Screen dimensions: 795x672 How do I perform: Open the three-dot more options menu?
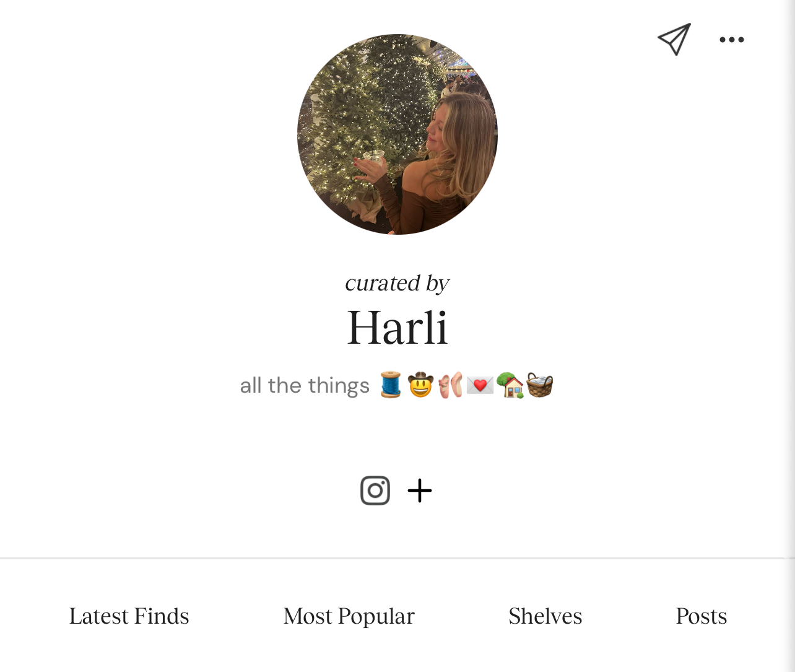(732, 40)
